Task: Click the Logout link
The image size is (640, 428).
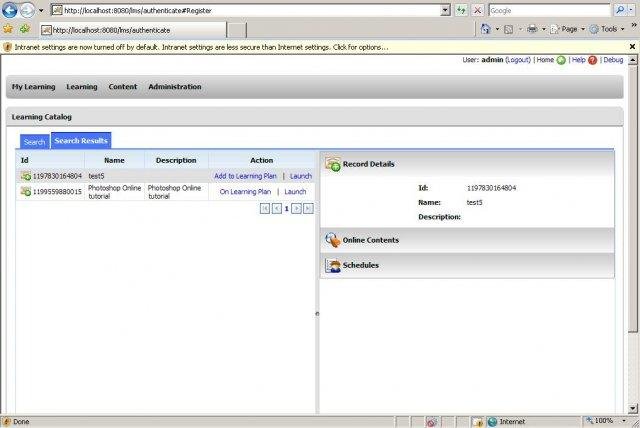Action: pyautogui.click(x=518, y=60)
